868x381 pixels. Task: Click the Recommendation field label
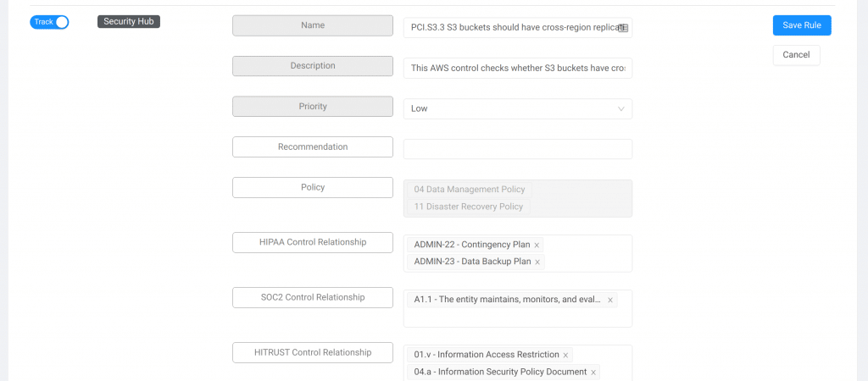pos(313,147)
